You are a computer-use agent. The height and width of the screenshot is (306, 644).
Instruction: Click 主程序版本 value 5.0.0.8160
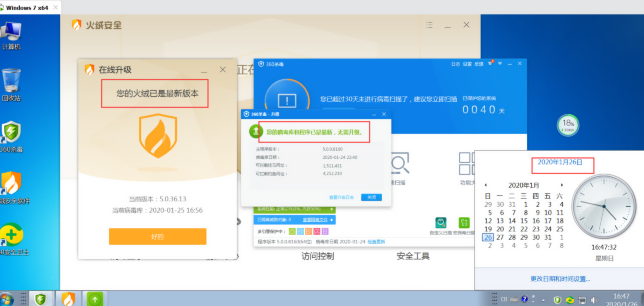coord(333,149)
